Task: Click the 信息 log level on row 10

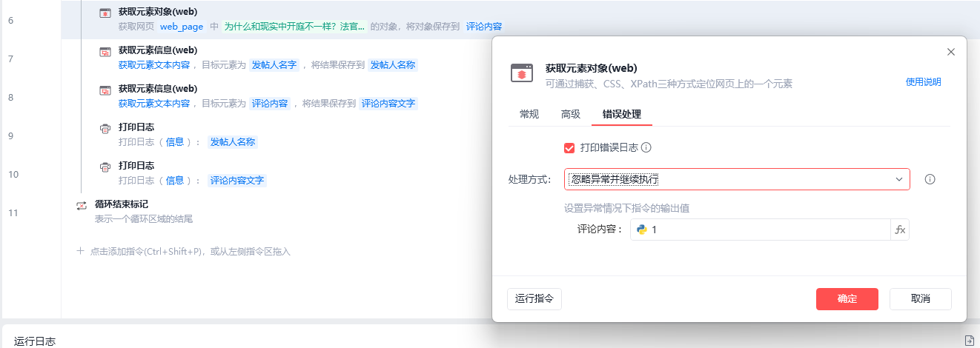Action: pyautogui.click(x=175, y=181)
